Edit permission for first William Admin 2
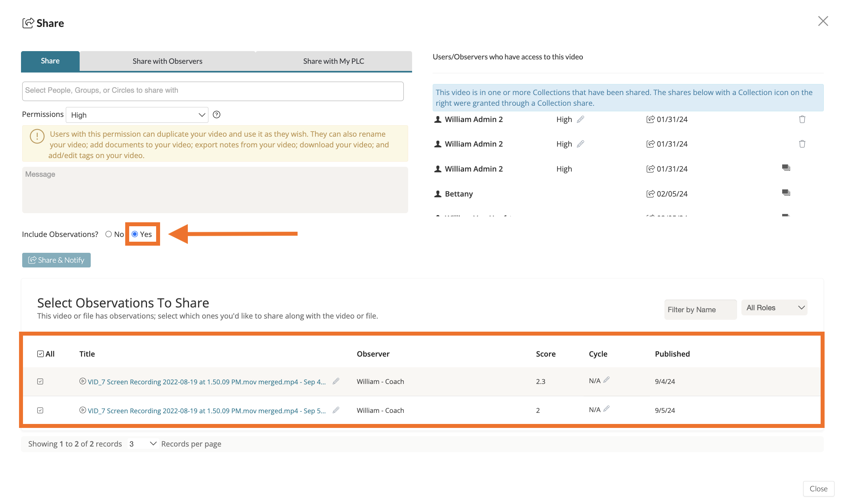Viewport: 844px width, 504px height. tap(580, 119)
